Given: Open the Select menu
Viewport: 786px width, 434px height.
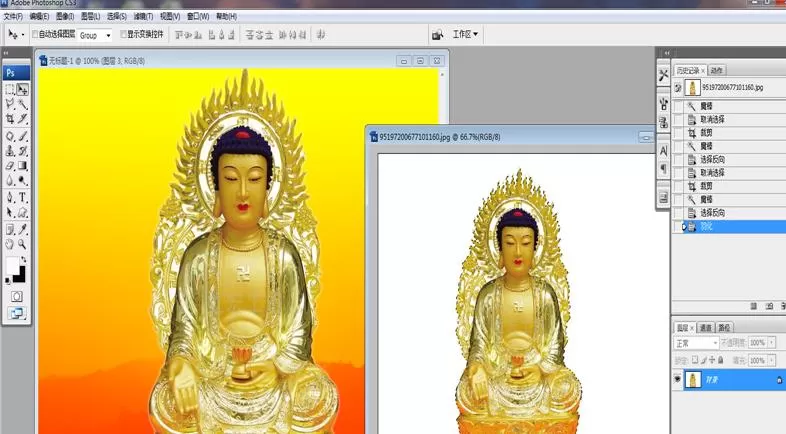Looking at the screenshot, I should (x=116, y=17).
